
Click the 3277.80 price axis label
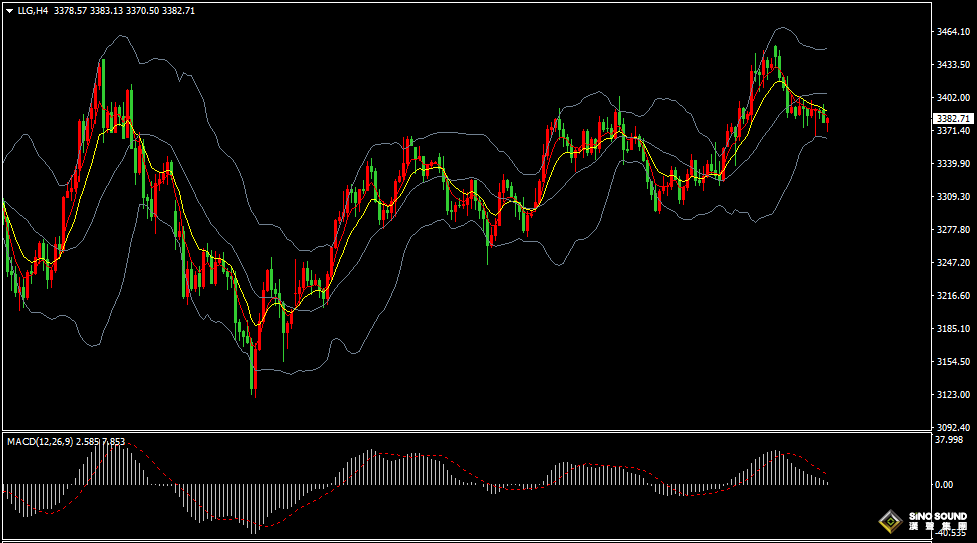tap(953, 230)
